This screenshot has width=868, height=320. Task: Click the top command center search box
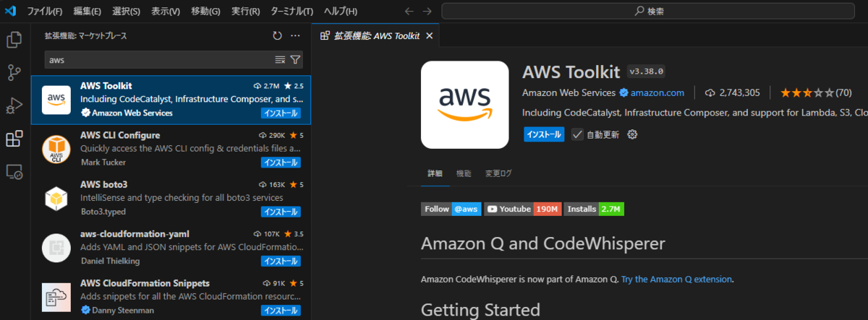[x=650, y=11]
